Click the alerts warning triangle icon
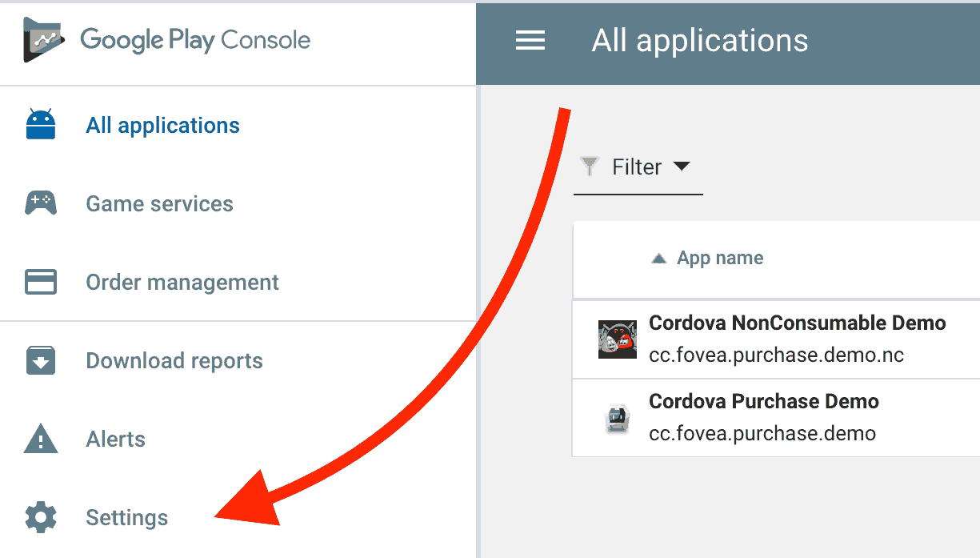980x558 pixels. (41, 439)
